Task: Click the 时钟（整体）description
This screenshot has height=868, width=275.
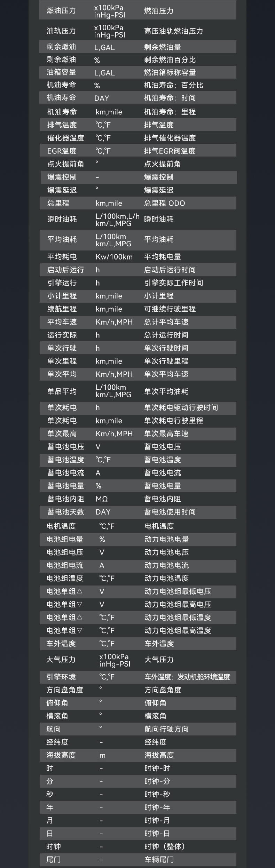Action: pos(165,846)
